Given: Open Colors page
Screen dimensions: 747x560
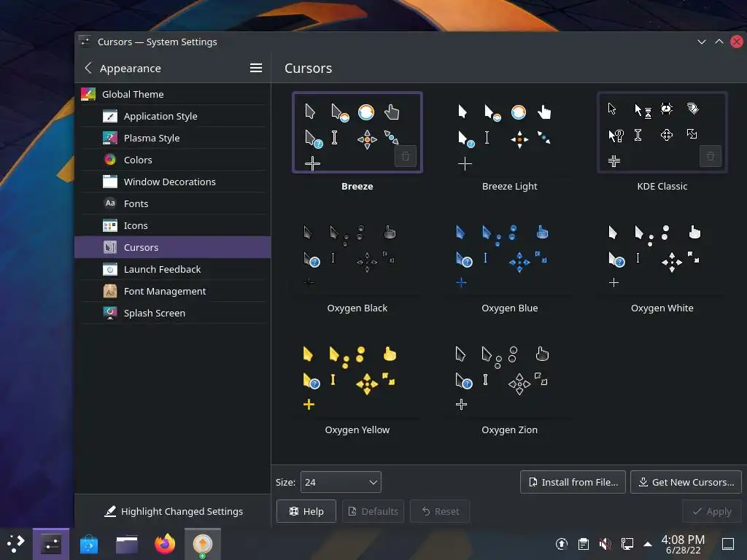Looking at the screenshot, I should coord(172,160).
